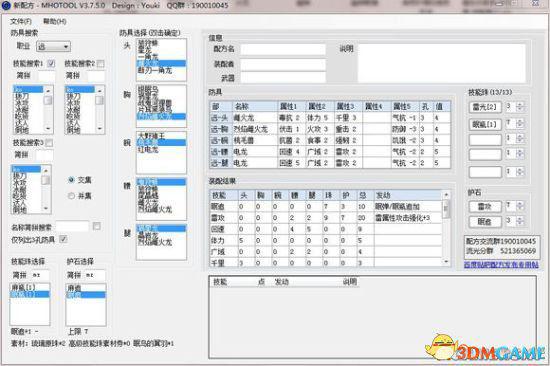Click the stepper next to 雷攻 talisman
This screenshot has width=550, height=366.
point(521,206)
